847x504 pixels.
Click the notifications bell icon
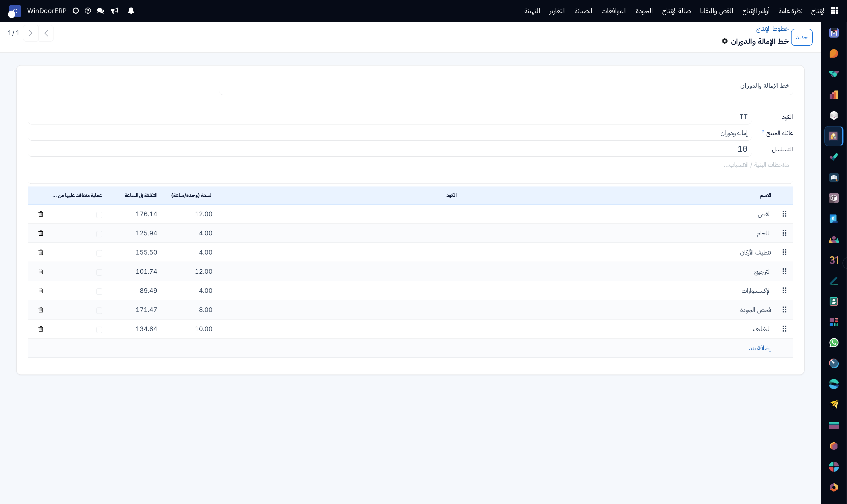point(131,11)
